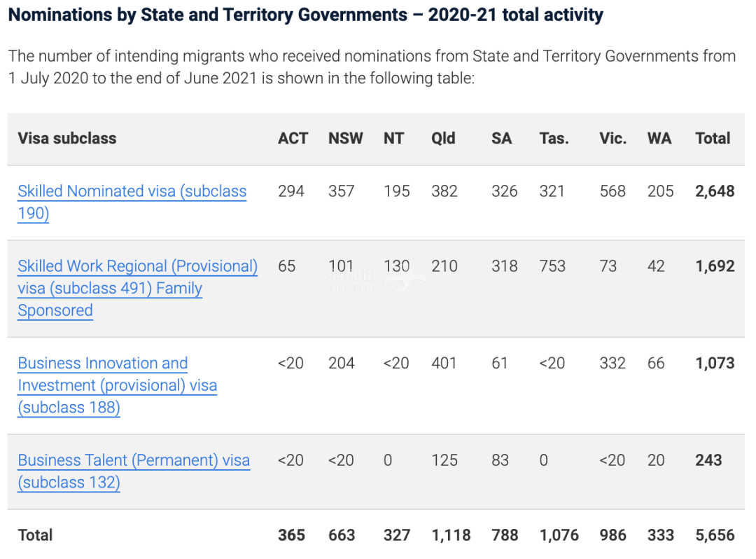Open the Business Talent subclass 132 link

(x=134, y=461)
